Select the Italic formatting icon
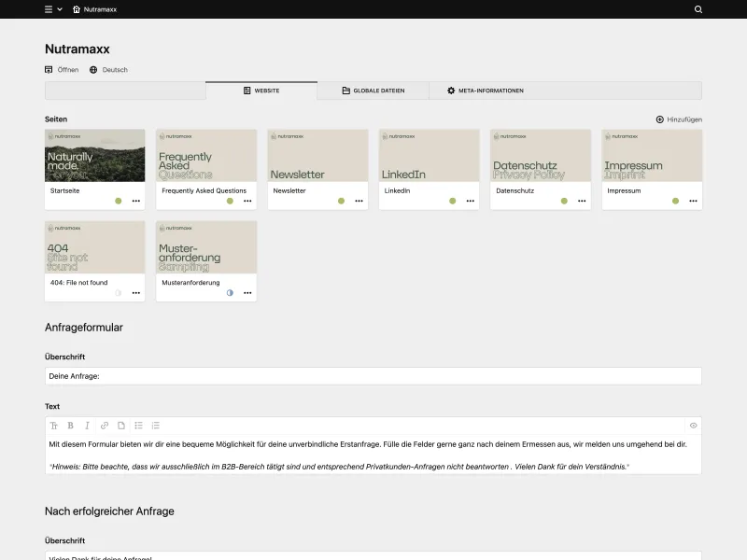The image size is (747, 560). 87,425
